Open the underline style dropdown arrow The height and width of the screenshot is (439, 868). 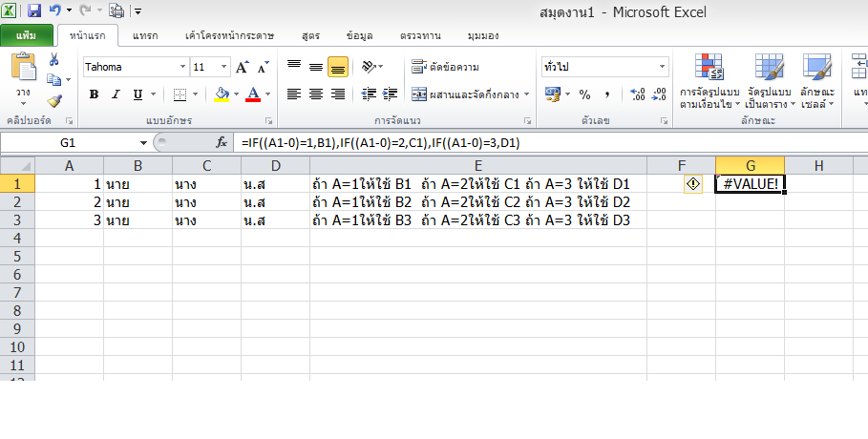click(x=153, y=94)
